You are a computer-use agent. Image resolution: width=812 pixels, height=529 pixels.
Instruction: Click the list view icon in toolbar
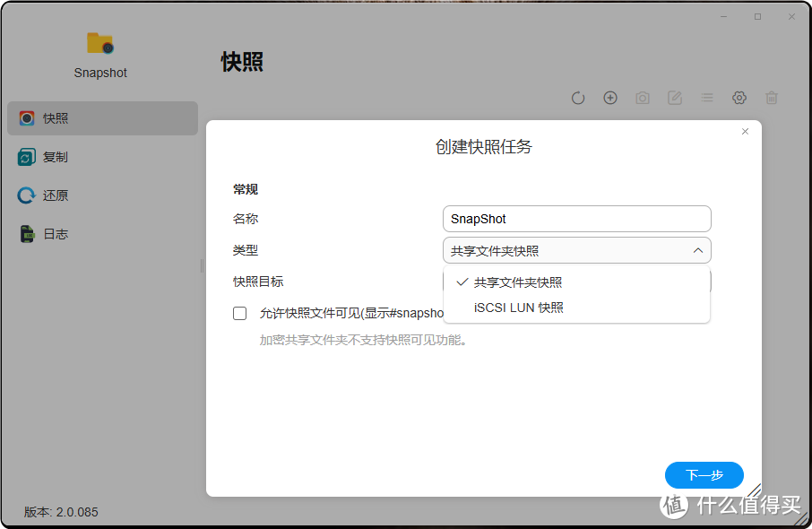pyautogui.click(x=707, y=98)
